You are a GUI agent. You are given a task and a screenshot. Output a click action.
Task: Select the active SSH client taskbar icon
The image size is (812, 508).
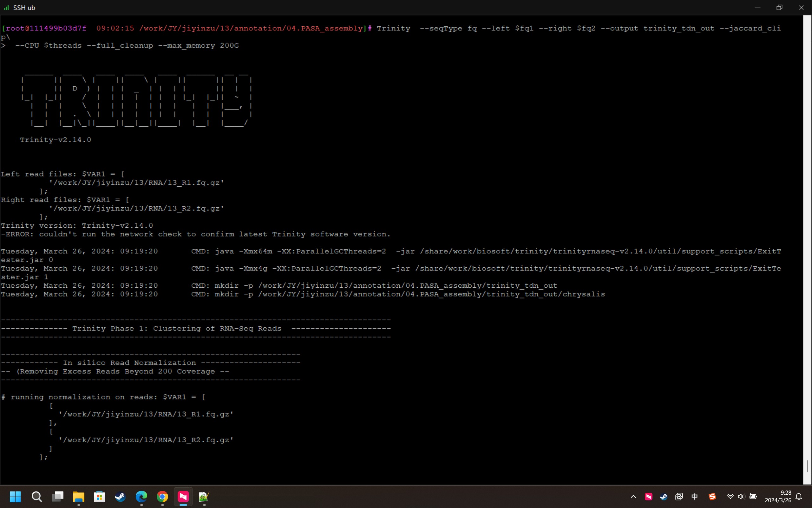[183, 496]
